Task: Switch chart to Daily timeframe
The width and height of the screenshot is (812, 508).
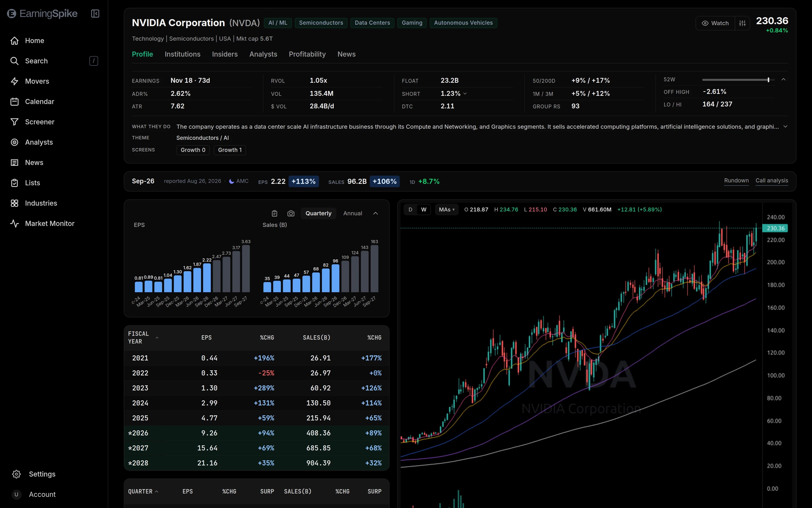Action: click(410, 210)
